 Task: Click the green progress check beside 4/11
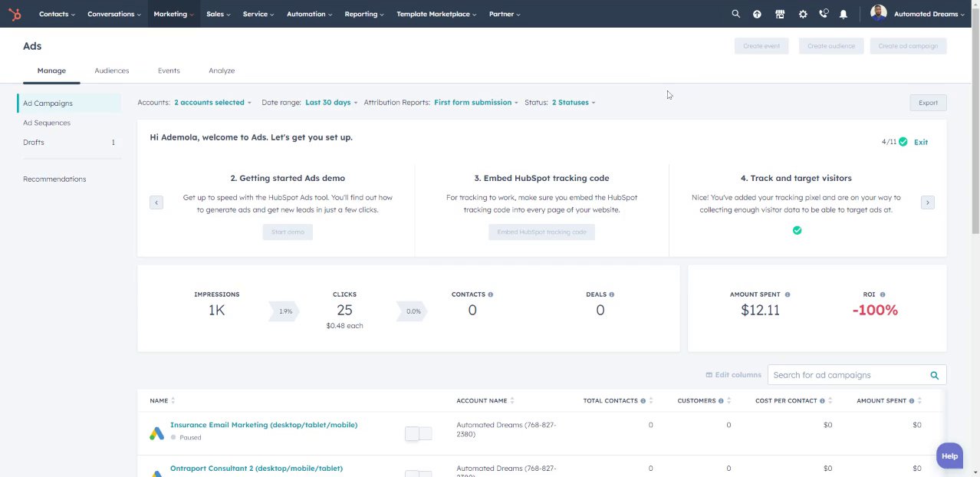[x=903, y=142]
